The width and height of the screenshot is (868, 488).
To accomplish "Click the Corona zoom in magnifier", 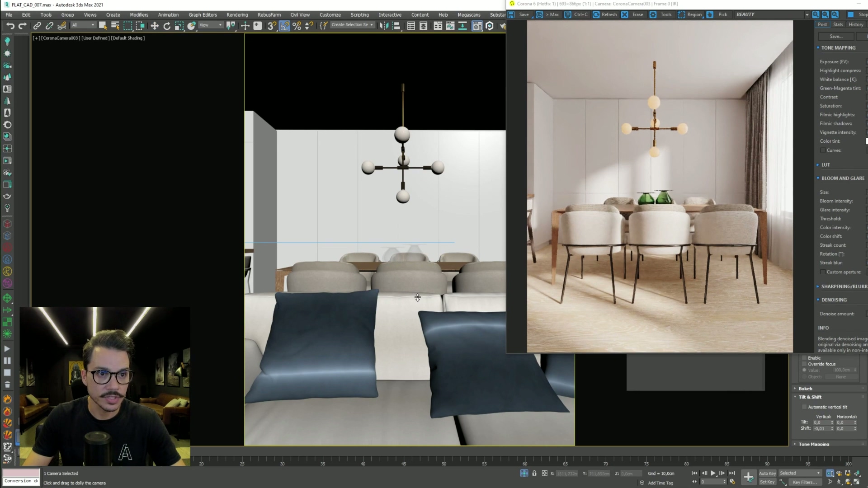I will [816, 14].
